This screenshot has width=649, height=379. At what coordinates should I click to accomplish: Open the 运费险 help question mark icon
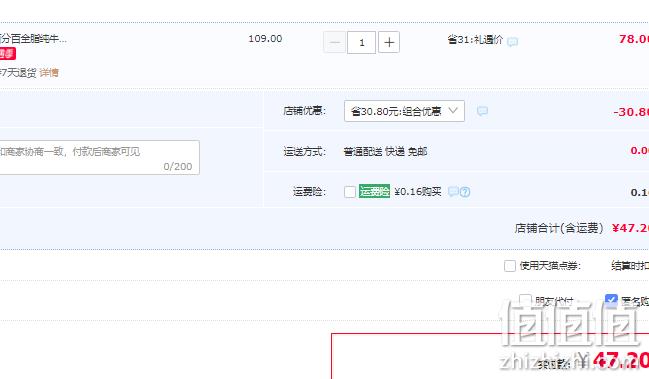(465, 192)
